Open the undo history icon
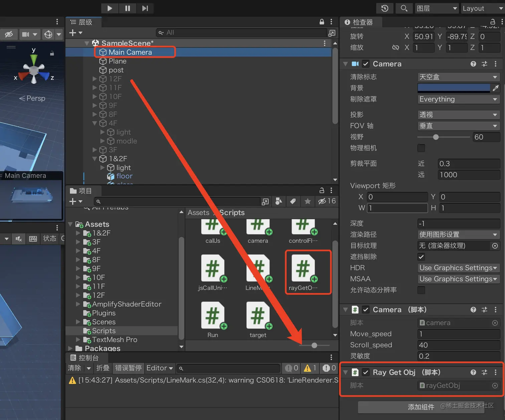 pos(385,8)
